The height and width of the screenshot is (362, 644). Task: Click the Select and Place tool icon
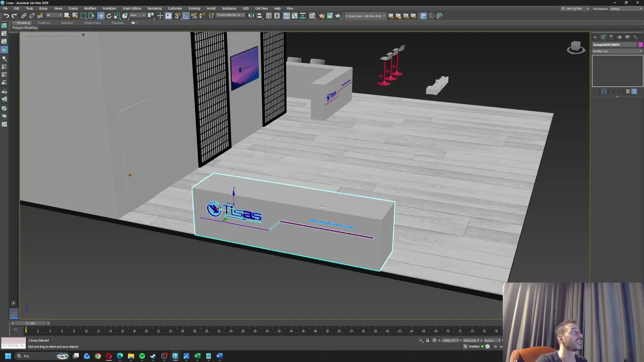click(x=125, y=16)
